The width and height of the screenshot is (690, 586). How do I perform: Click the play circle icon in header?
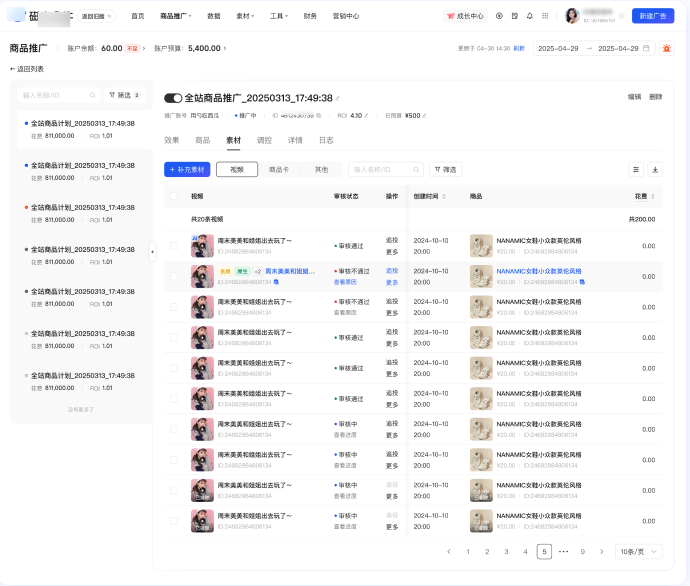pos(499,16)
